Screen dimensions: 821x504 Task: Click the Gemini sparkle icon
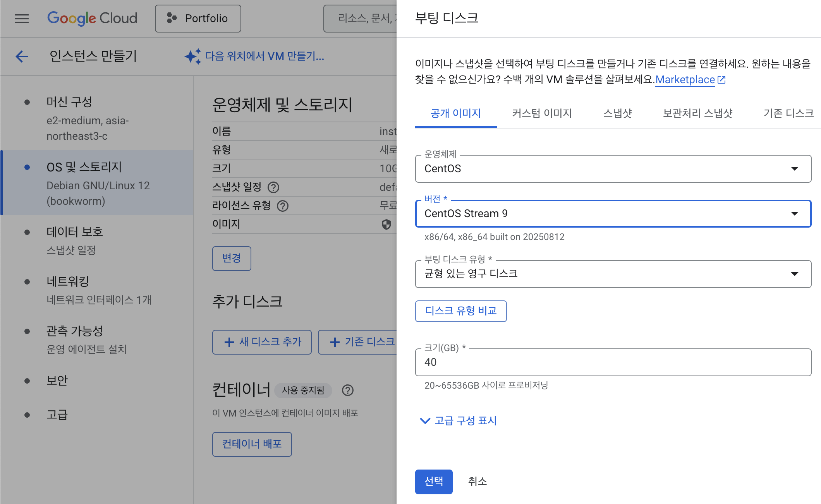pos(192,57)
